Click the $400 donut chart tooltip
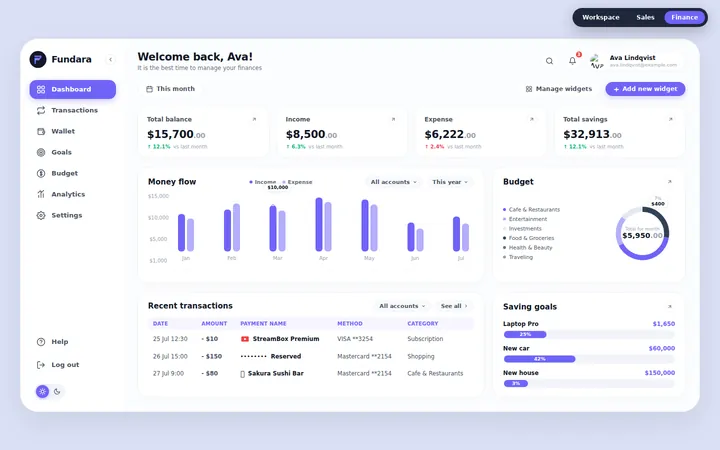 click(x=658, y=203)
